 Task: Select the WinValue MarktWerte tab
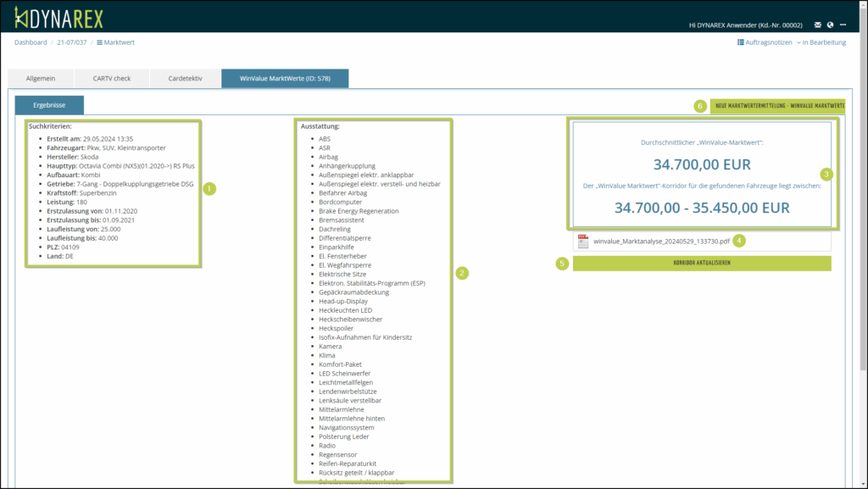(x=284, y=78)
